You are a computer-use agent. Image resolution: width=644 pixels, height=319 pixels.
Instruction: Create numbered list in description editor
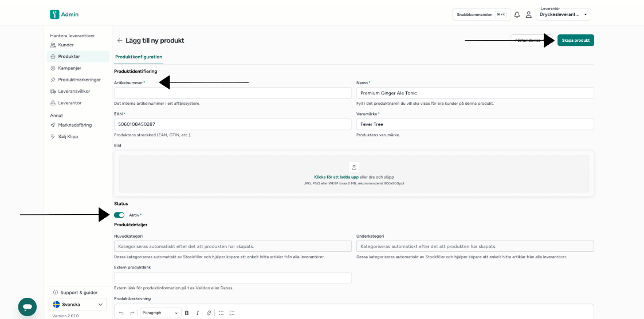coord(232,313)
